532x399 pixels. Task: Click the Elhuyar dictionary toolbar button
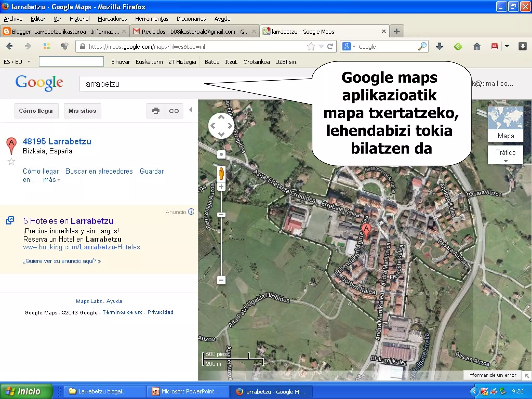120,62
